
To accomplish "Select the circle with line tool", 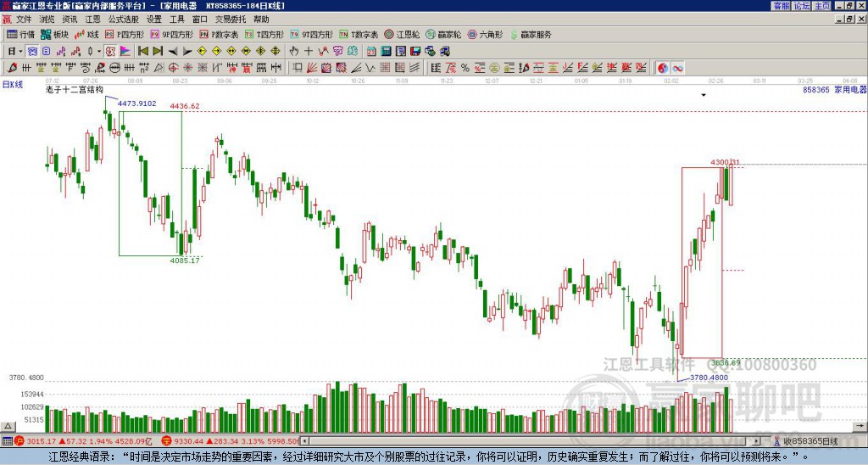I will click(114, 68).
